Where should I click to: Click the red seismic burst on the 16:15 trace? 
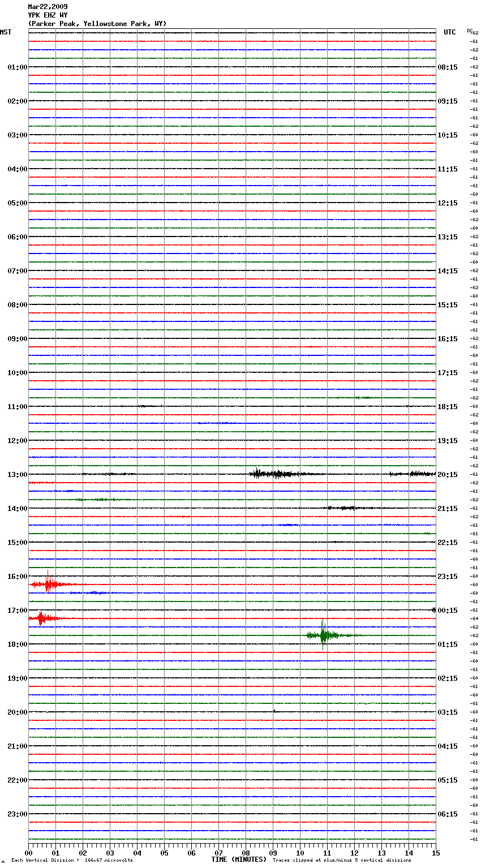point(50,584)
